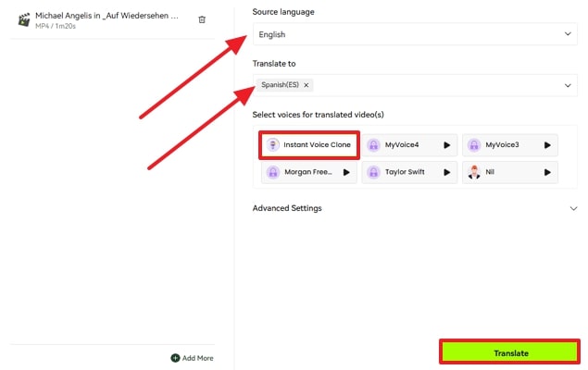Expand the Translate to language list
Viewport: 588px width, 370px height.
pyautogui.click(x=568, y=85)
